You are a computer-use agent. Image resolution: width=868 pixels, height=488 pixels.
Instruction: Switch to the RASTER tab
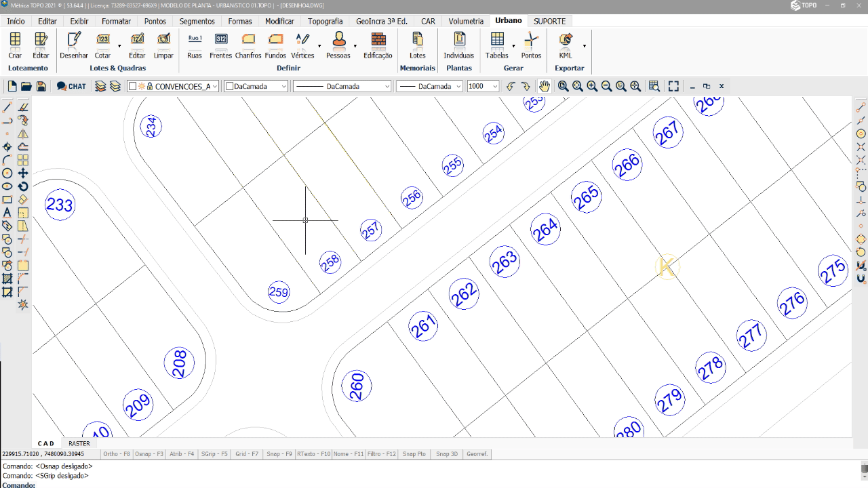[x=79, y=443]
